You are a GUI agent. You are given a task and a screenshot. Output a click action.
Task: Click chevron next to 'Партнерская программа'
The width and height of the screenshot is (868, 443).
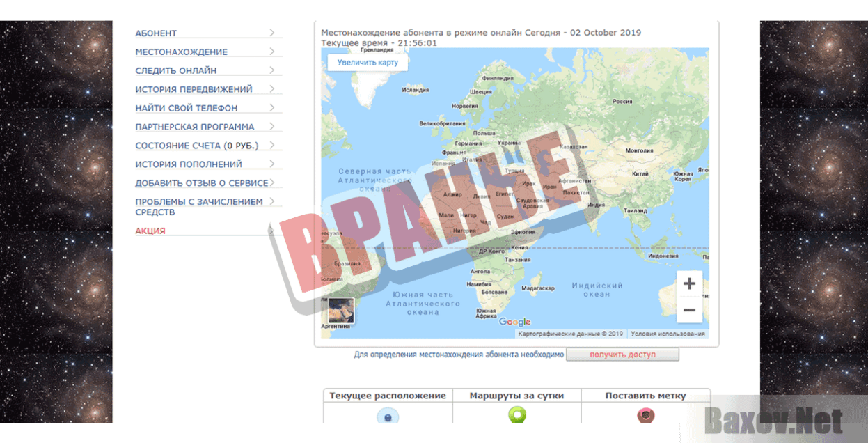[271, 126]
